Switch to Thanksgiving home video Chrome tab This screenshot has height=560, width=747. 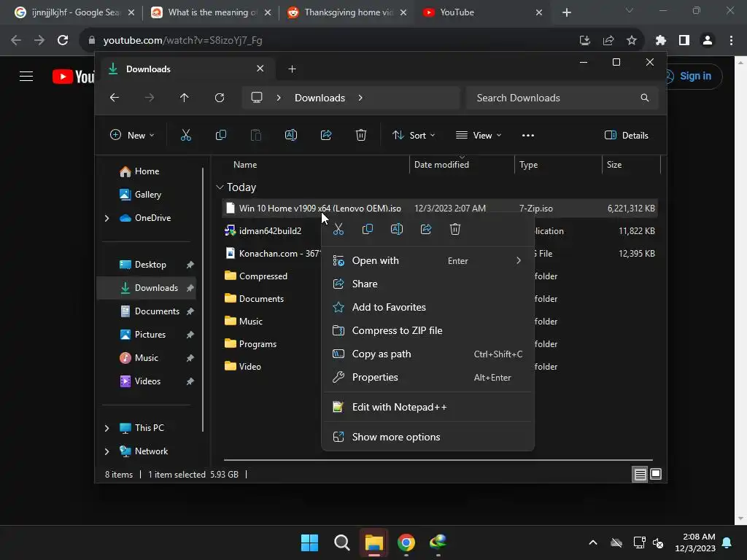point(348,12)
